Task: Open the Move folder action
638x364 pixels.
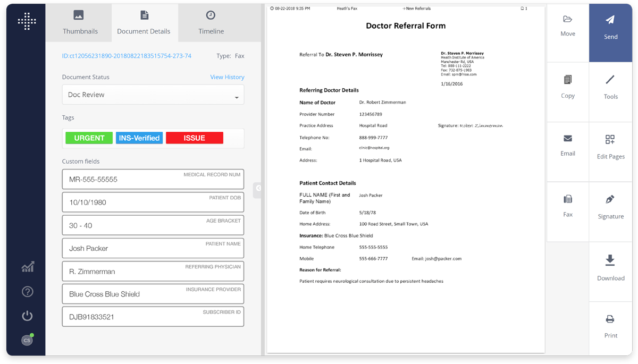Action: [567, 20]
